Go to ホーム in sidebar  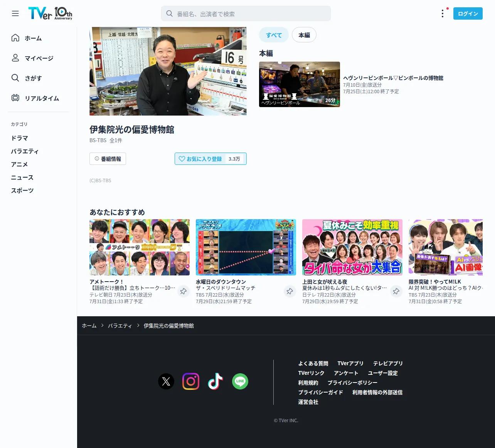coord(33,38)
